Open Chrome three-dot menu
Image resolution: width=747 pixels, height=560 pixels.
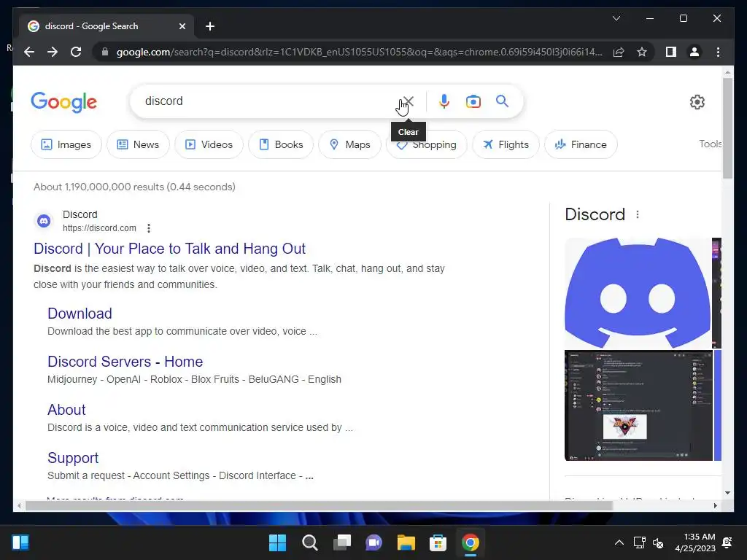[718, 52]
